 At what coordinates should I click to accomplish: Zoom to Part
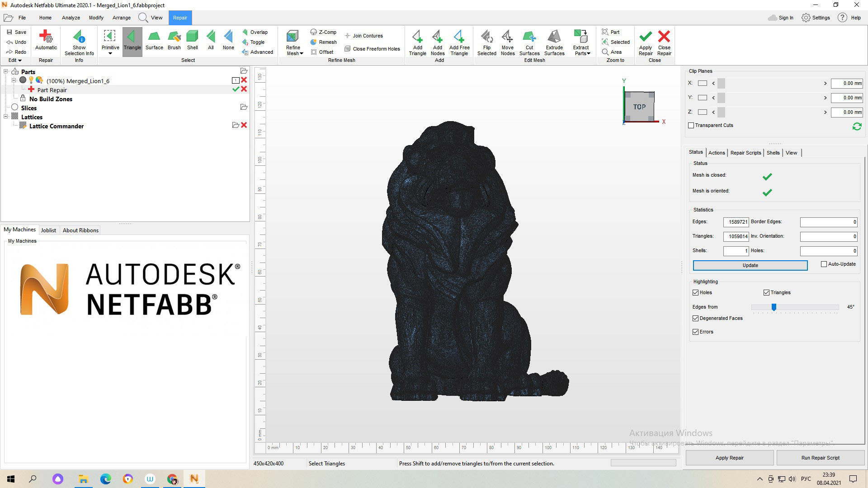[610, 32]
